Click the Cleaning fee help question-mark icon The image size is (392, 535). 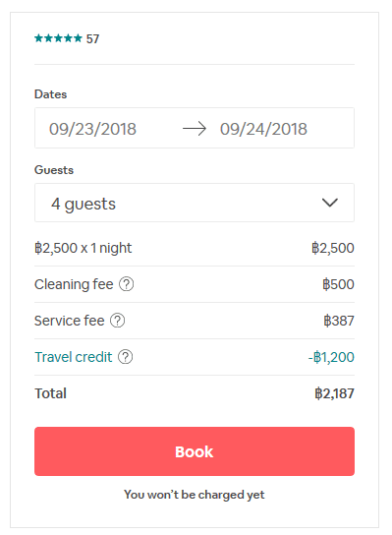tap(126, 284)
